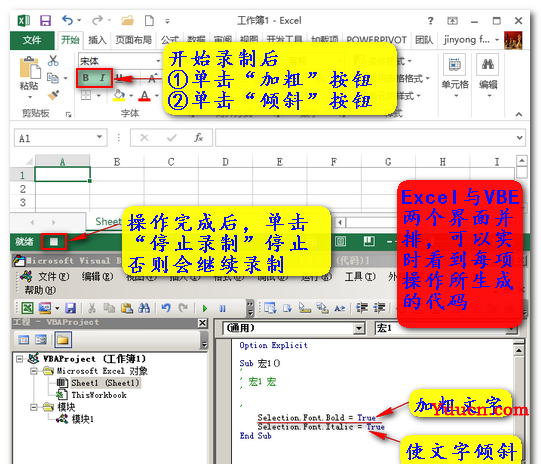This screenshot has width=541, height=464.
Task: Open fill color dropdown arrow
Action: coord(131,96)
